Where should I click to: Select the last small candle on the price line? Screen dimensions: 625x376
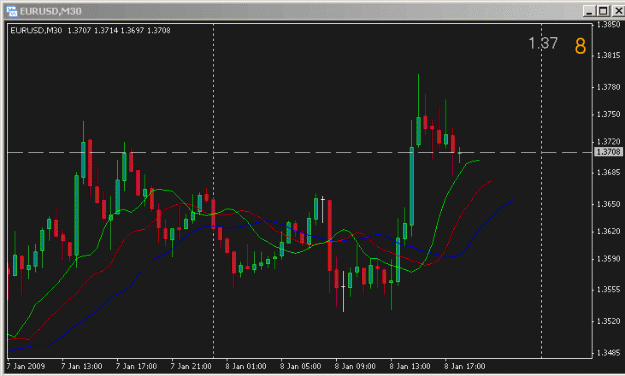click(460, 153)
